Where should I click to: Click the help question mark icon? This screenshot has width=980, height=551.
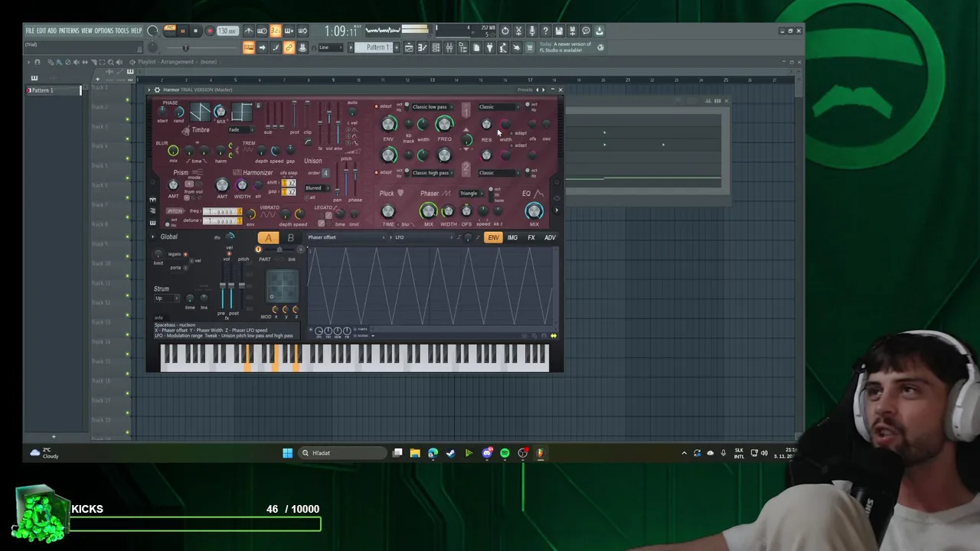tap(545, 31)
